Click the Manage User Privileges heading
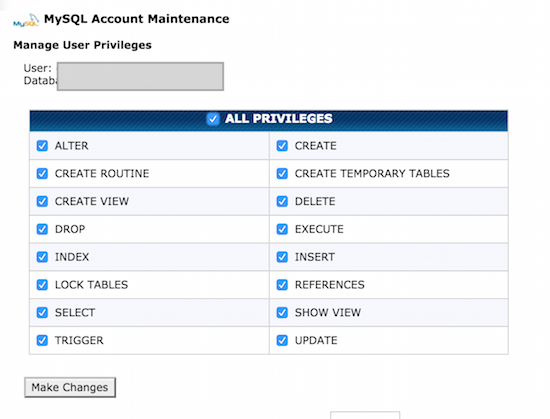This screenshot has width=550, height=419. (x=82, y=45)
